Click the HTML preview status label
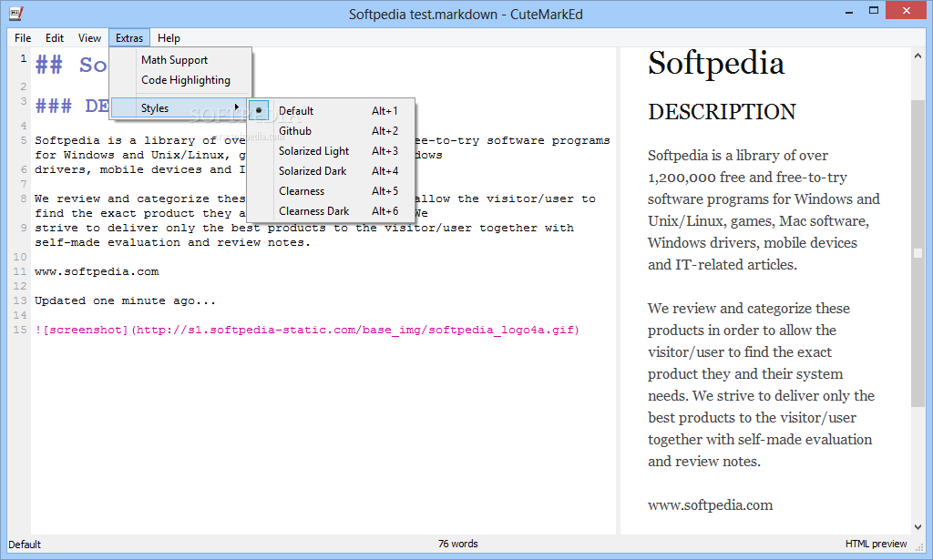 point(876,544)
